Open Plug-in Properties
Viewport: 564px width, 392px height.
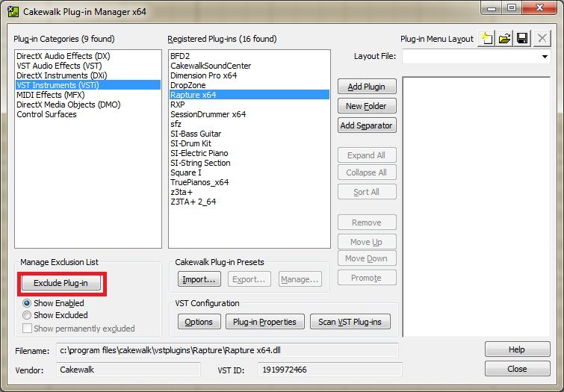pos(264,322)
